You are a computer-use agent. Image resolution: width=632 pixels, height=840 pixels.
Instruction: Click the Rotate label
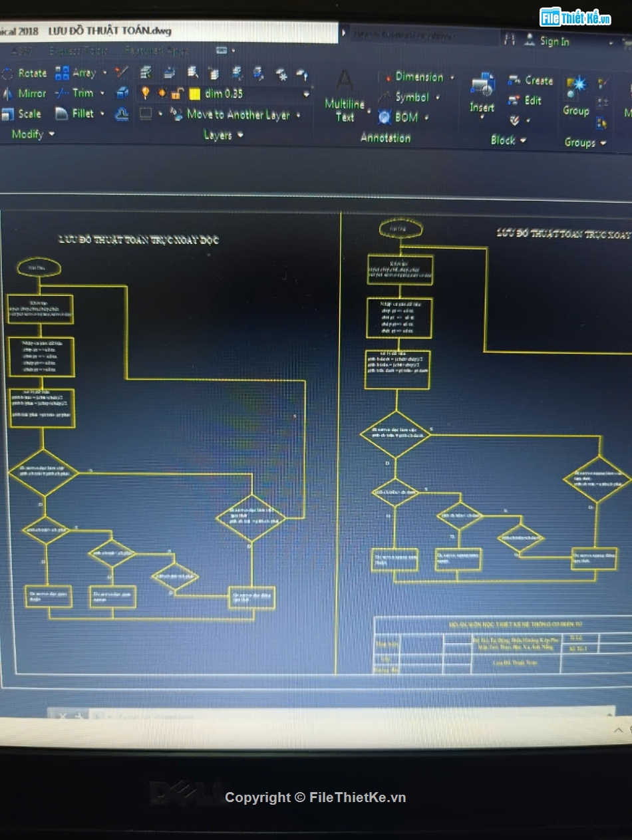(32, 73)
